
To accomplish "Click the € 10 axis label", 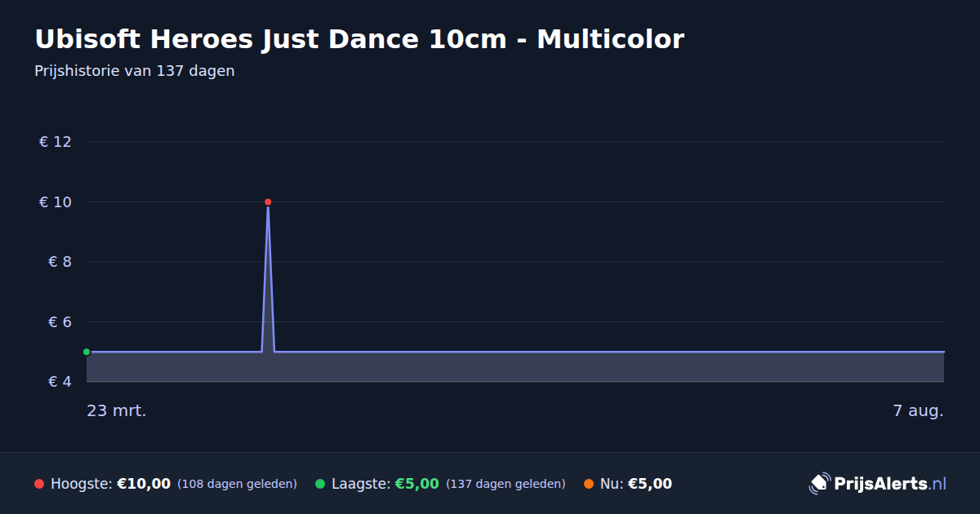I will coord(56,202).
